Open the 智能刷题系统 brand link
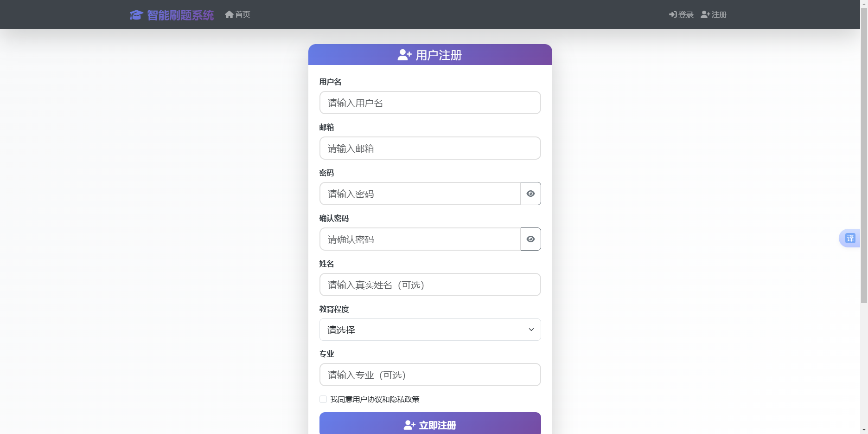Viewport: 868px width, 434px height. (172, 15)
